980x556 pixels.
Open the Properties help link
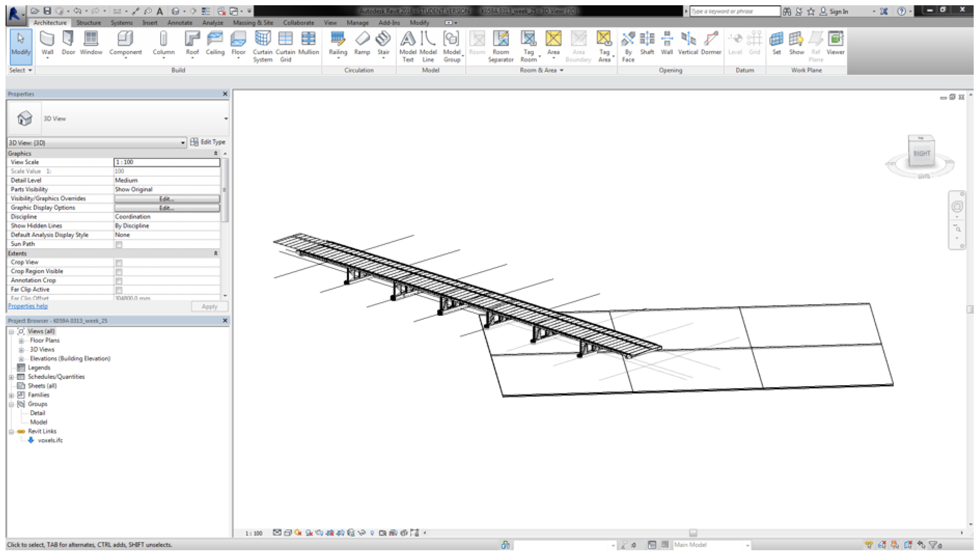pyautogui.click(x=28, y=306)
